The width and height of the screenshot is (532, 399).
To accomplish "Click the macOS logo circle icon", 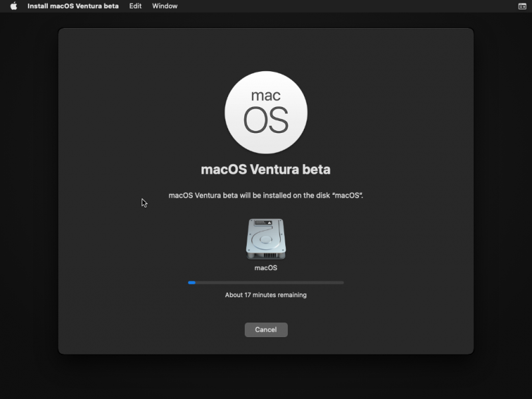I will tap(266, 112).
